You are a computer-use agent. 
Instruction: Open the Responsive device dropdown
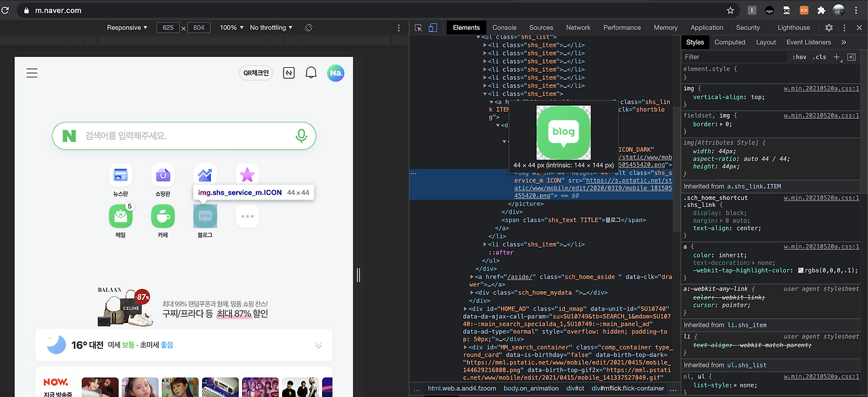click(127, 28)
